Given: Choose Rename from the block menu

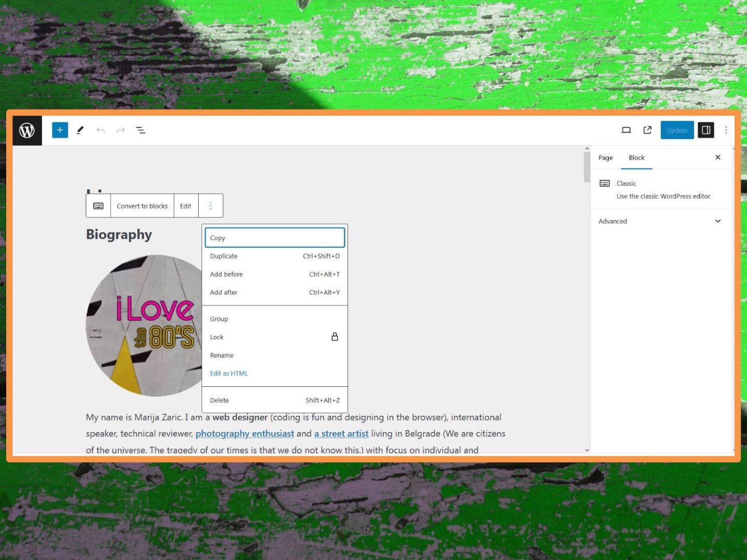Looking at the screenshot, I should pyautogui.click(x=274, y=355).
